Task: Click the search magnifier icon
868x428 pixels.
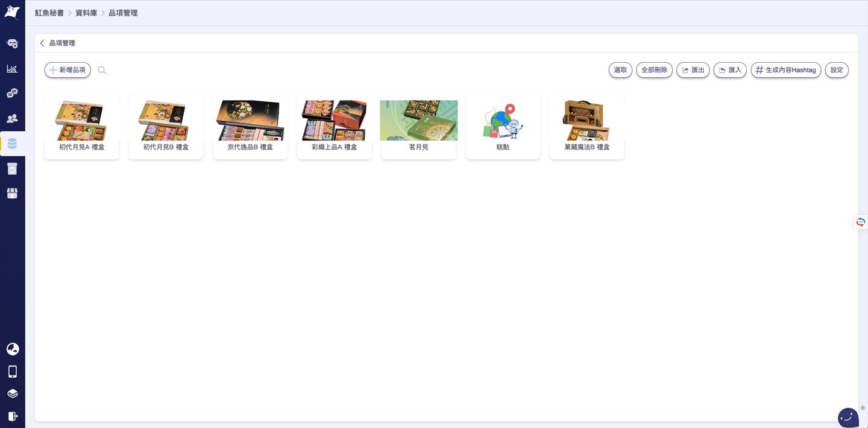Action: coord(102,71)
